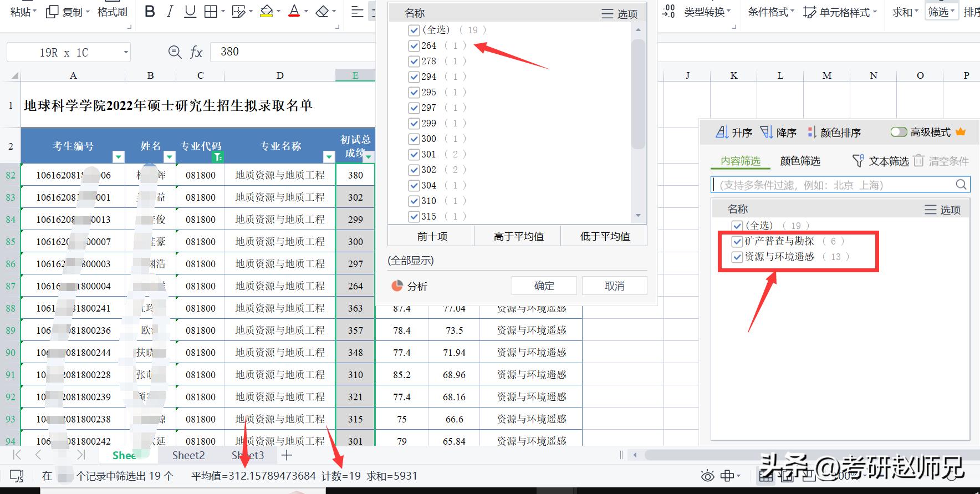Click the search magnifier in filter search box
Screen dimensions: 980x494
pos(961,185)
